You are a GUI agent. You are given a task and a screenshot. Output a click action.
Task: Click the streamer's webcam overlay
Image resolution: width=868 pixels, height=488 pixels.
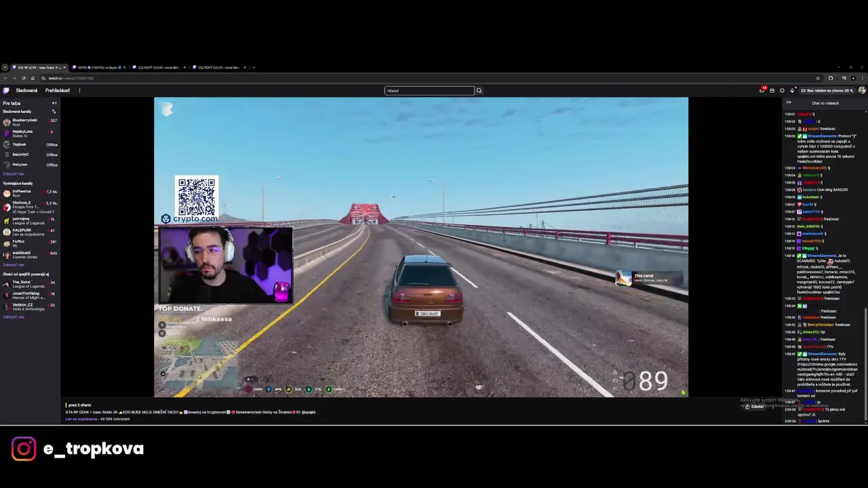225,265
